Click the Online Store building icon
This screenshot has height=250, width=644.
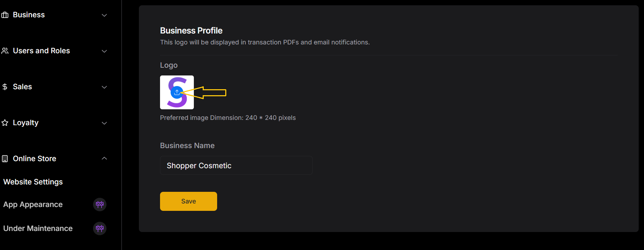tap(5, 159)
